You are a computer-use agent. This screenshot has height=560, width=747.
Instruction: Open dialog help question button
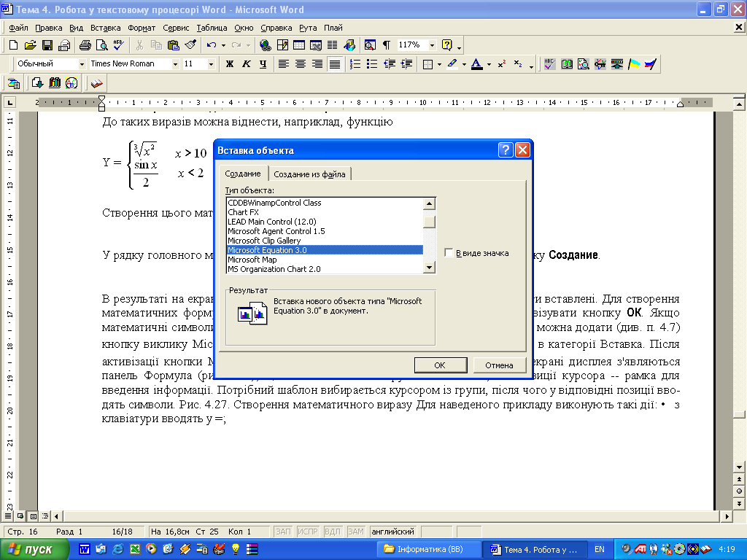tap(506, 150)
